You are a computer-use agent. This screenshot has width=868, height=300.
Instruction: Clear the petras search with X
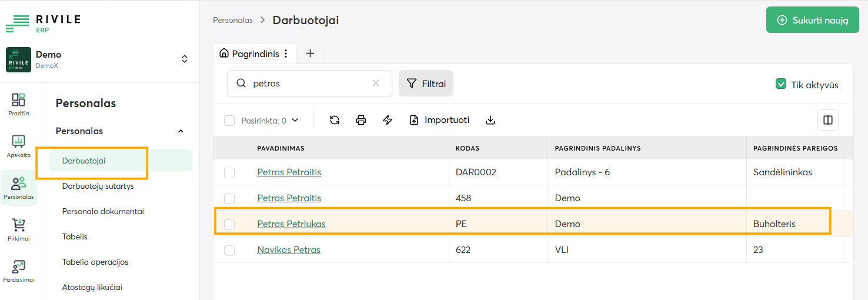tap(376, 84)
